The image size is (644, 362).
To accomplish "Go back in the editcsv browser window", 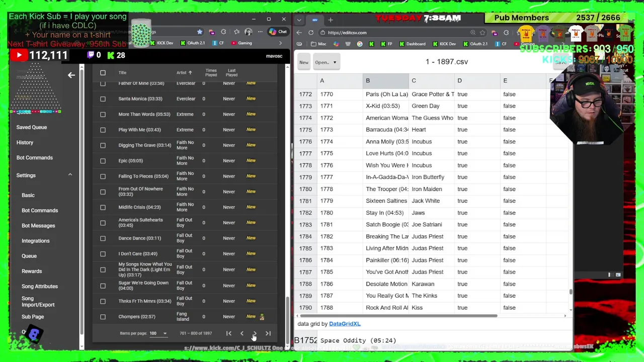I will [299, 33].
